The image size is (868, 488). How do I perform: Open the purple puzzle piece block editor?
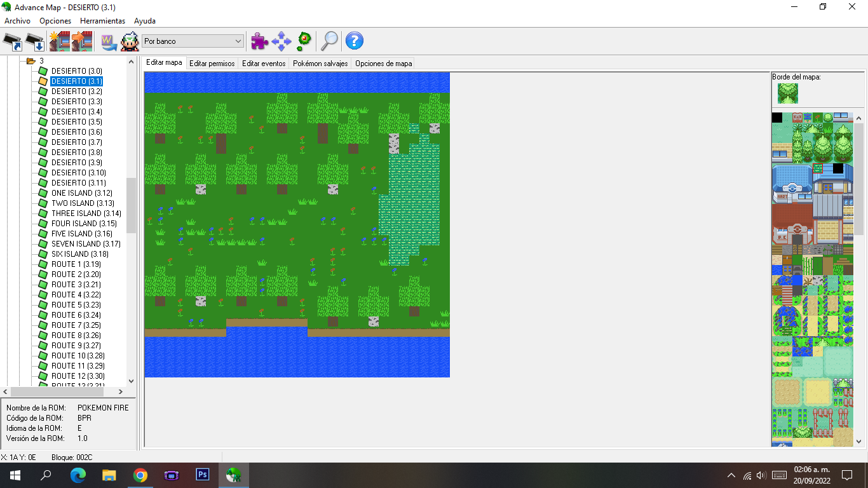pyautogui.click(x=259, y=41)
